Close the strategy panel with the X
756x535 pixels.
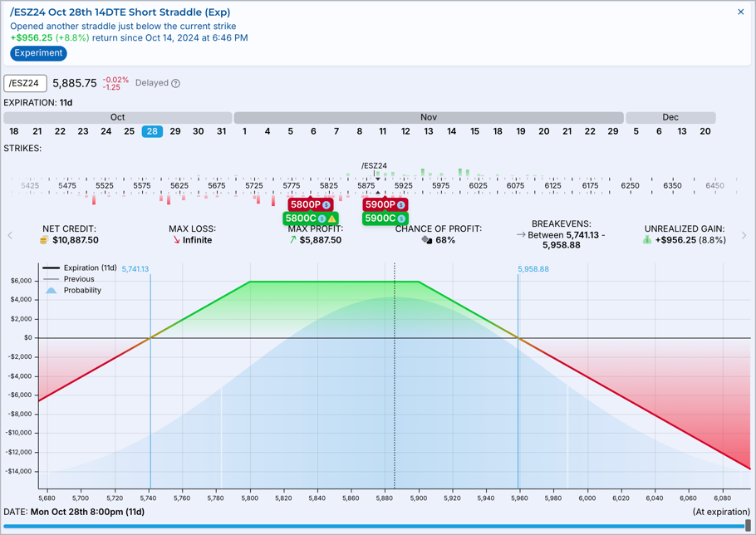point(740,12)
